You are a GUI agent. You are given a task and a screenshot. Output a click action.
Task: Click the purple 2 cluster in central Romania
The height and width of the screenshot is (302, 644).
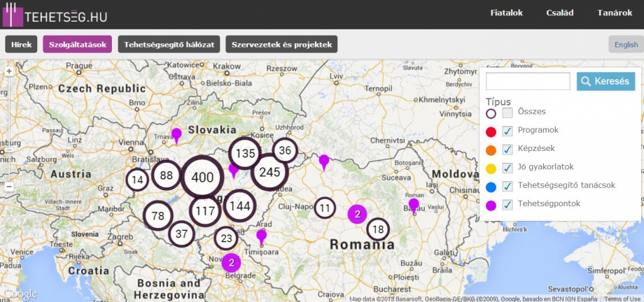pyautogui.click(x=357, y=214)
